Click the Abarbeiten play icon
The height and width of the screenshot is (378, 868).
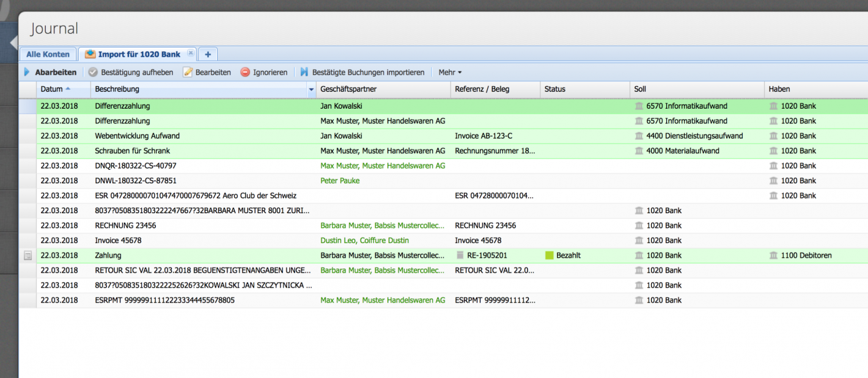pos(26,72)
